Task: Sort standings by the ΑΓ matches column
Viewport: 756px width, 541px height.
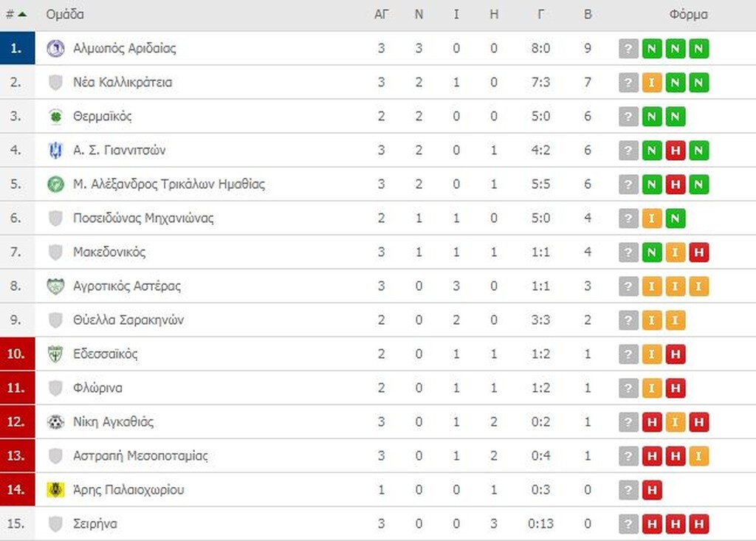Action: click(382, 14)
